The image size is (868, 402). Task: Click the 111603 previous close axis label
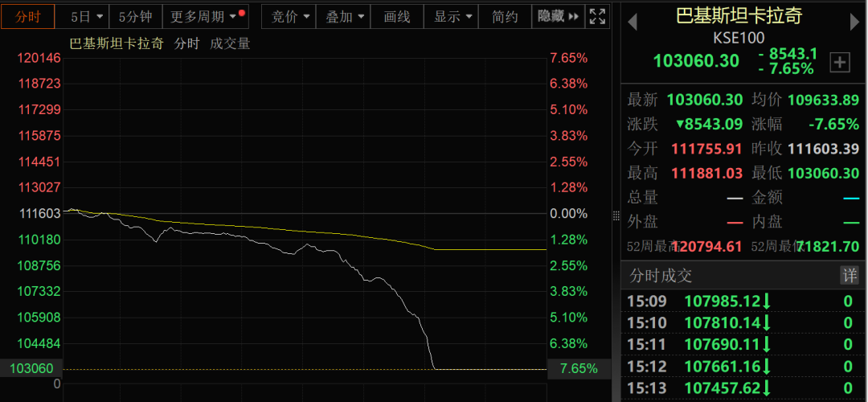coord(39,214)
